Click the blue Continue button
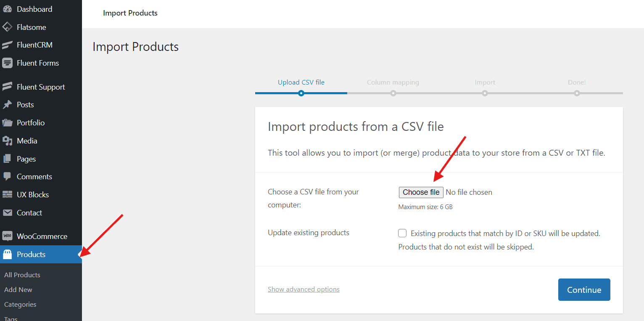 pyautogui.click(x=584, y=290)
